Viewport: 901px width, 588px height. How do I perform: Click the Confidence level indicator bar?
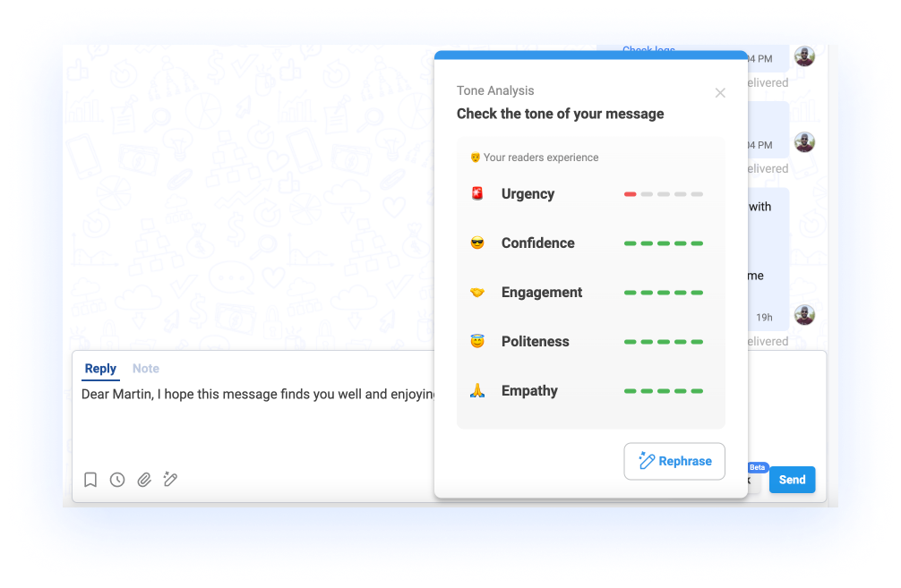tap(664, 243)
